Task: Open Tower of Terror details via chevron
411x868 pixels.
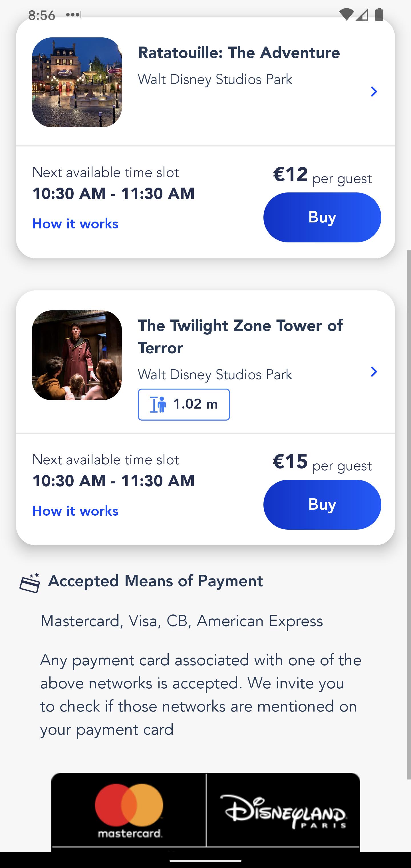Action: tap(374, 372)
